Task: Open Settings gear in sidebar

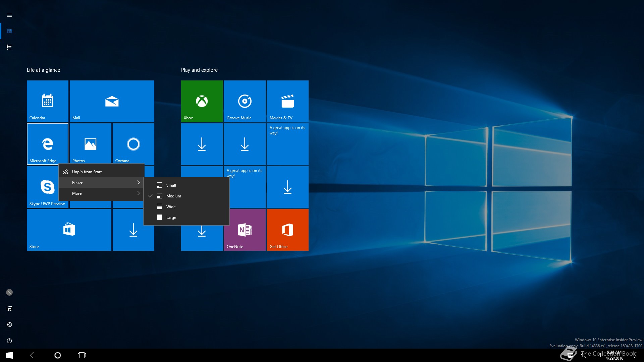Action: click(x=9, y=324)
